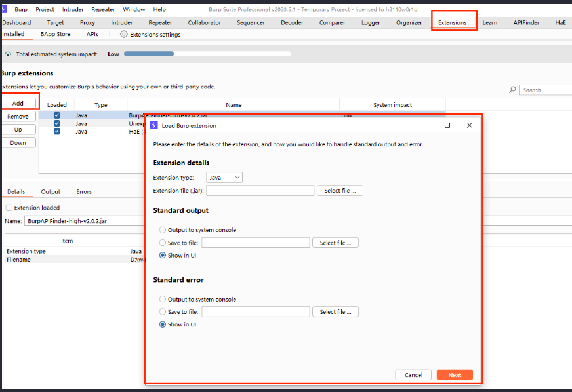Switch to the Decoder tab
The height and width of the screenshot is (392, 572).
(x=292, y=22)
